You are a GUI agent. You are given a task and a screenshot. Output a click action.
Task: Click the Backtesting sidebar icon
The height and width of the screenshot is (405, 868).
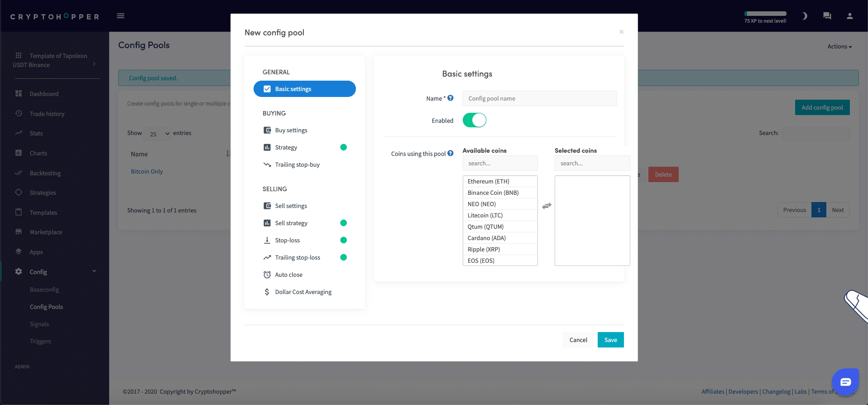tap(19, 173)
